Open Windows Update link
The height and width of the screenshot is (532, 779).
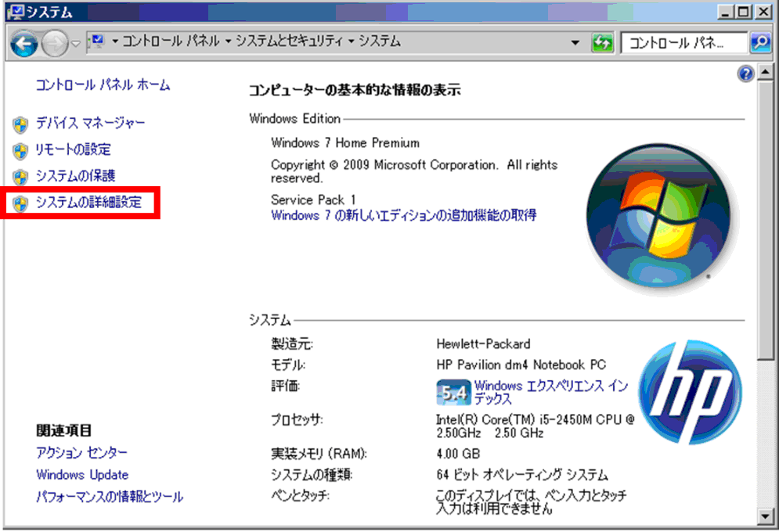[82, 474]
